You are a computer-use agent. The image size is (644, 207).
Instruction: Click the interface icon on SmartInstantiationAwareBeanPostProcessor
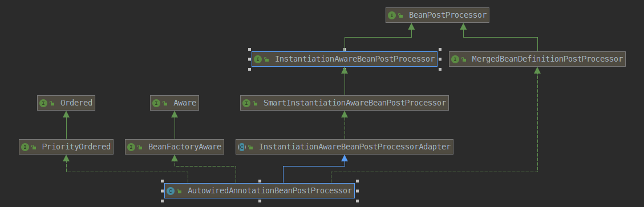click(246, 103)
